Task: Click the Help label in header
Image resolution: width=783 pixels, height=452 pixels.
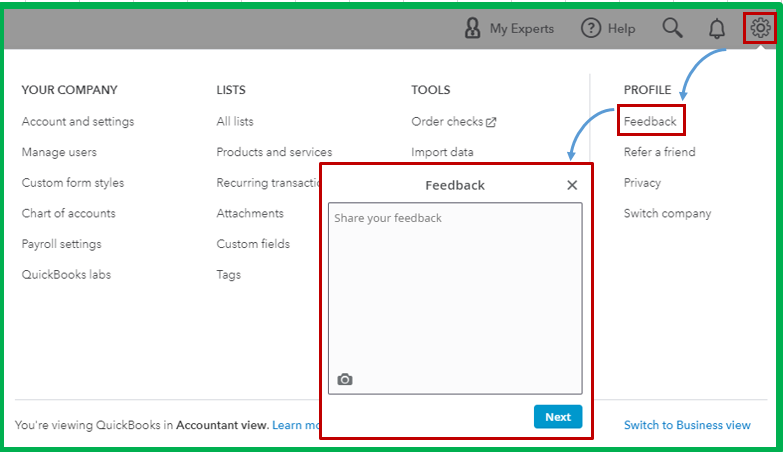Action: pos(621,28)
